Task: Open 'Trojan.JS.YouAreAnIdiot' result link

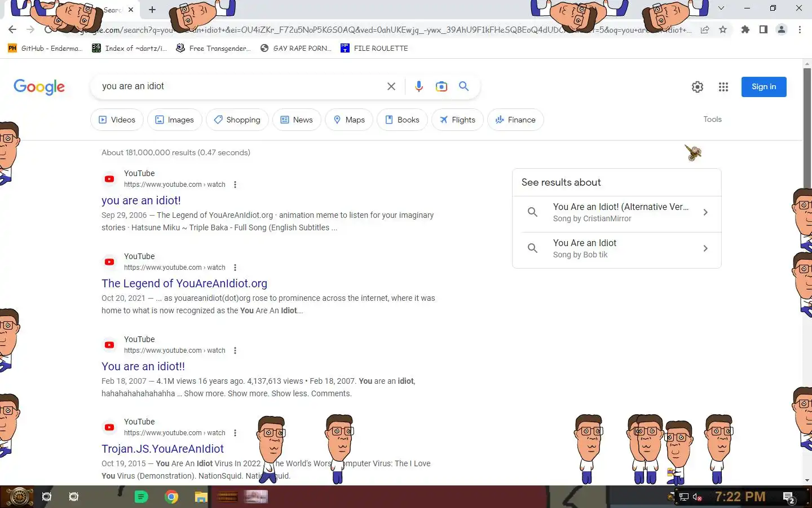Action: pyautogui.click(x=162, y=449)
